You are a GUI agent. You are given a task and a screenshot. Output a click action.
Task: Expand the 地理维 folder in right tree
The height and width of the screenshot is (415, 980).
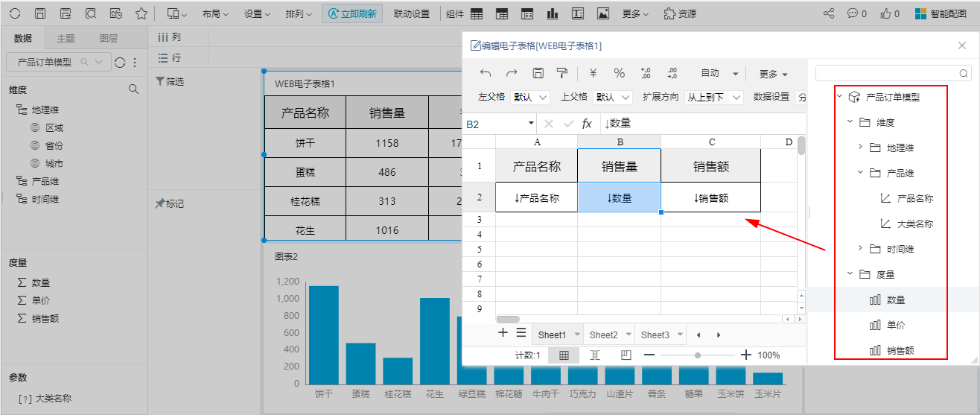pyautogui.click(x=861, y=148)
